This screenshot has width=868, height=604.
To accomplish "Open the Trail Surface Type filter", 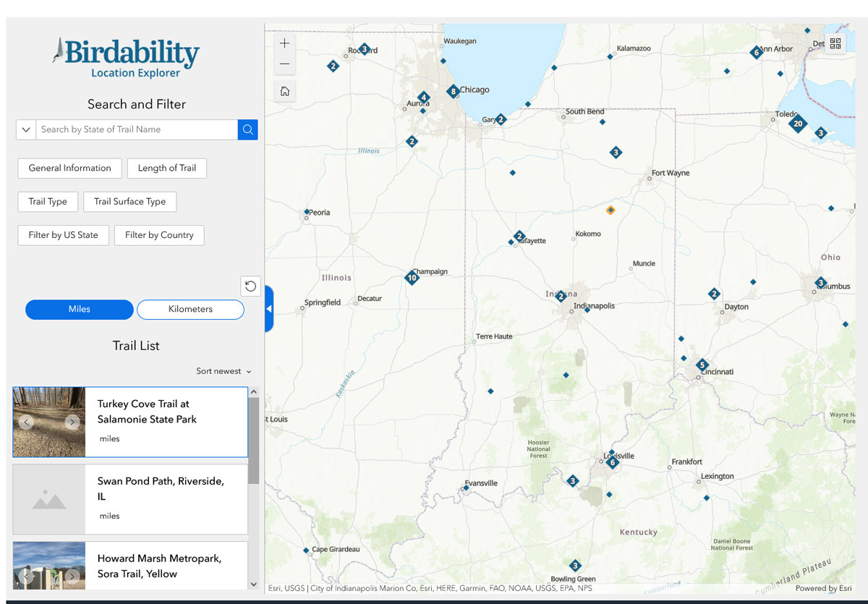I will tap(129, 202).
